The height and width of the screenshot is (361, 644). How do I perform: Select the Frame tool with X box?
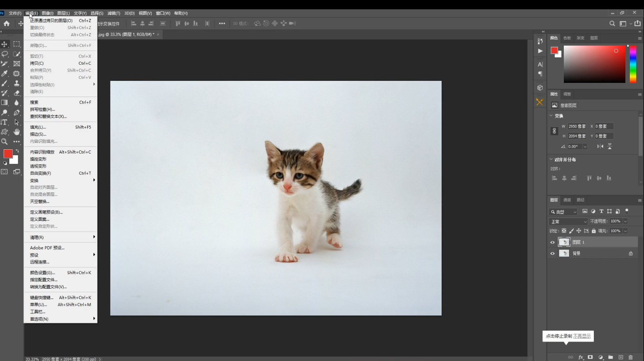coord(17,63)
